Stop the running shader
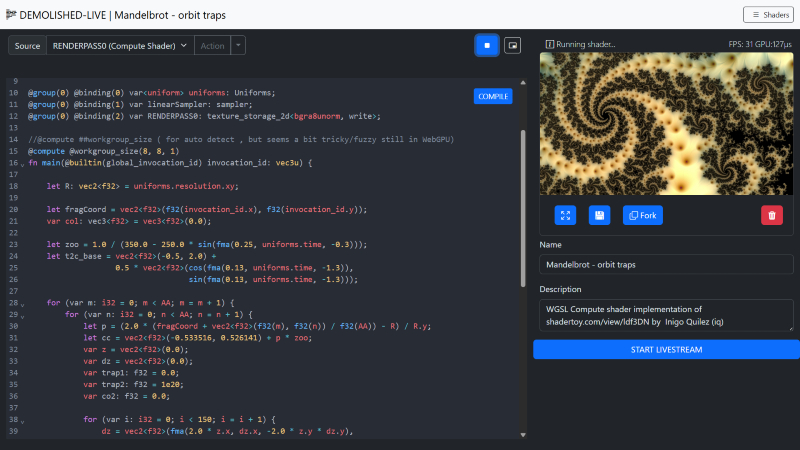Screen dimensions: 800x450 (x=487, y=45)
